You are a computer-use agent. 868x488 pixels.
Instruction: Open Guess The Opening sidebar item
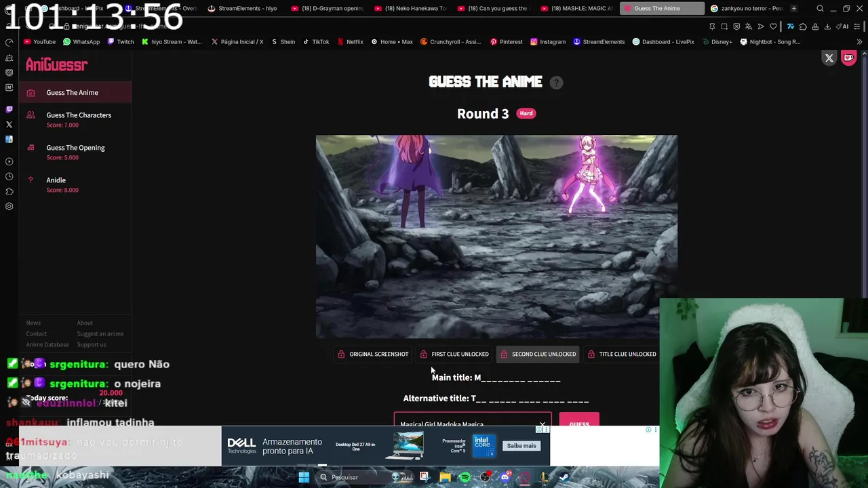tap(75, 152)
